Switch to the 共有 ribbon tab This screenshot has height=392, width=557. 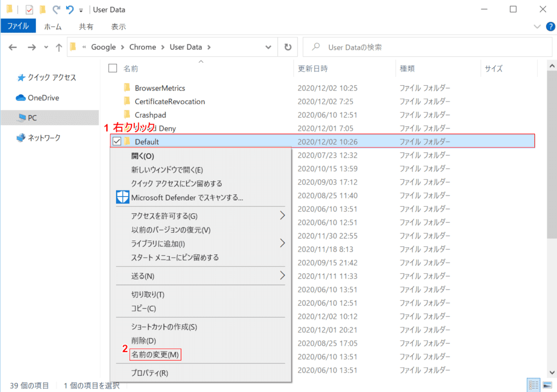(x=86, y=26)
